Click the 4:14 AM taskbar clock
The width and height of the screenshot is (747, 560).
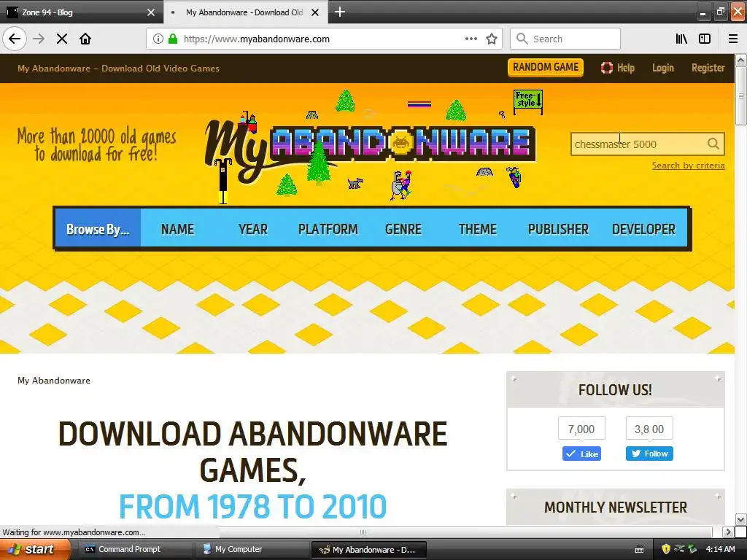pyautogui.click(x=720, y=549)
